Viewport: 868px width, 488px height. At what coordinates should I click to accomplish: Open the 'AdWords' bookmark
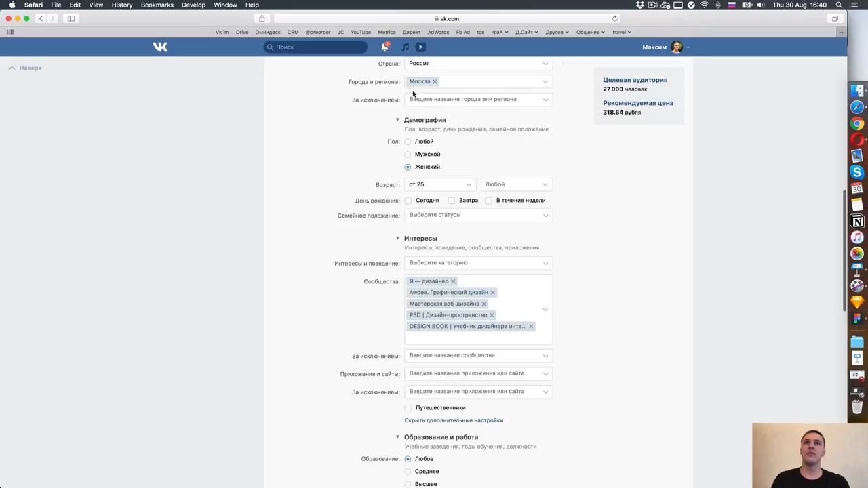pos(438,32)
